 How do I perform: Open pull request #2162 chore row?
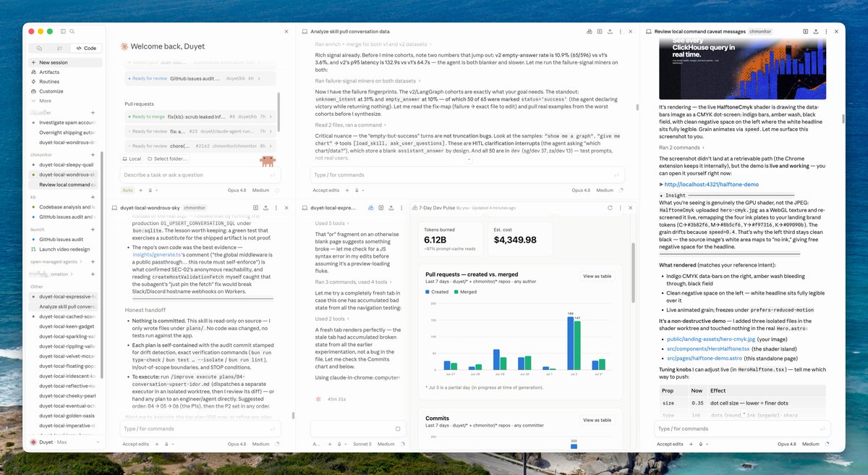point(200,145)
